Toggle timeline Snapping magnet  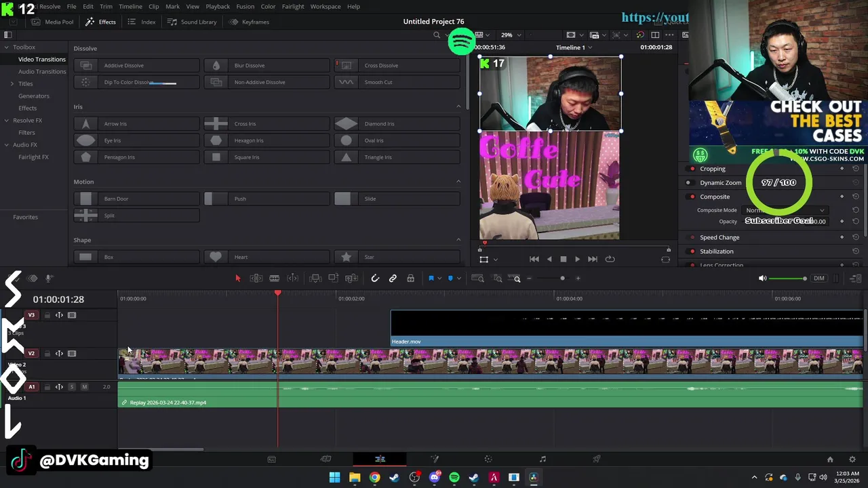tap(375, 279)
